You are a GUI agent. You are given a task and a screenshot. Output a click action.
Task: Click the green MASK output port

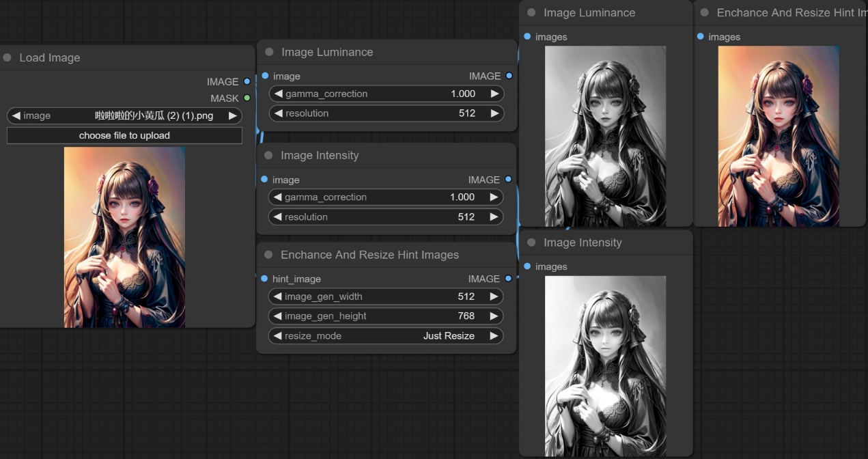coord(247,98)
